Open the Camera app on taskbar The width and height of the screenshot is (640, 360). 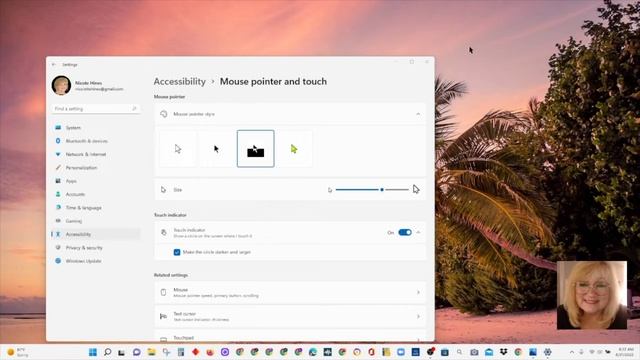474,352
